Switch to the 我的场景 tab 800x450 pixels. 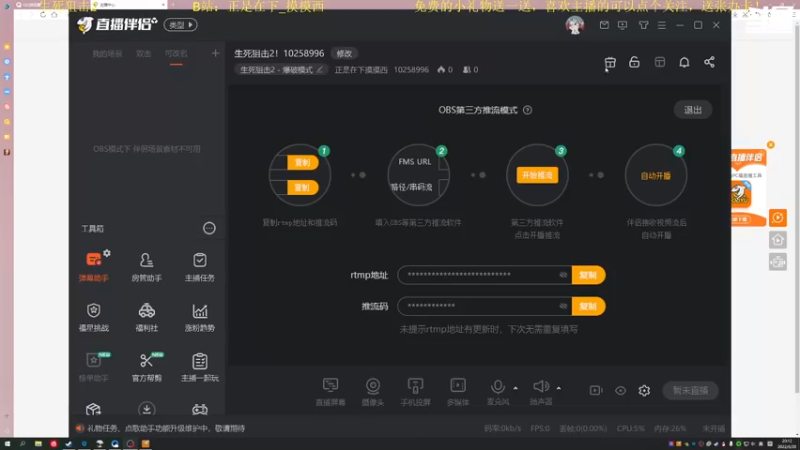[107, 54]
